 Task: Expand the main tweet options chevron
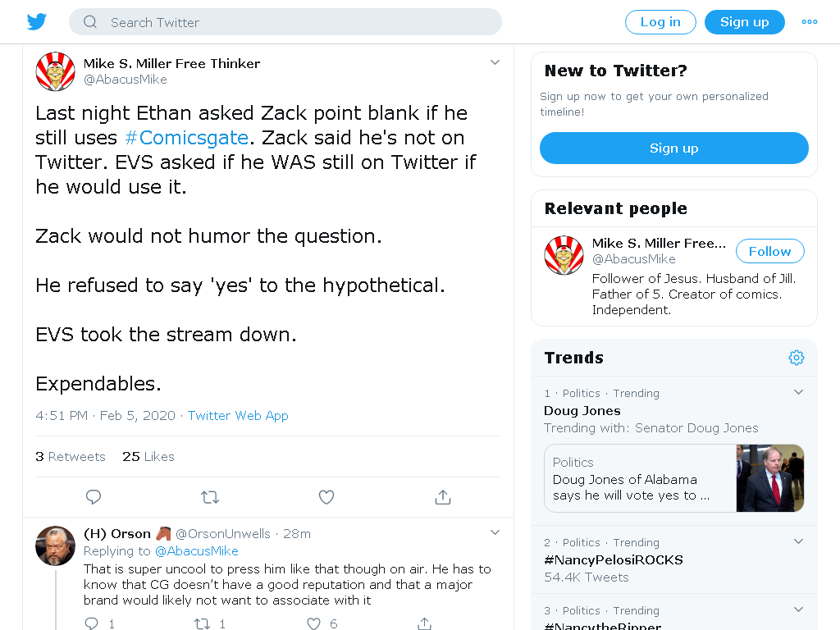coord(495,62)
